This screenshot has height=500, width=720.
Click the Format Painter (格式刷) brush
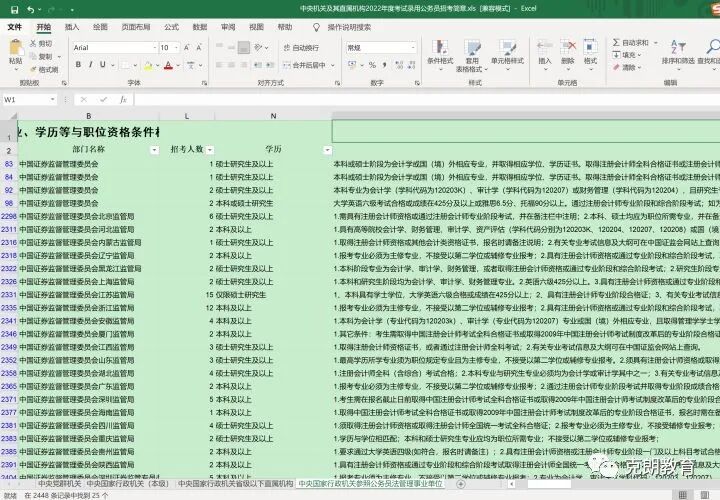click(x=33, y=70)
